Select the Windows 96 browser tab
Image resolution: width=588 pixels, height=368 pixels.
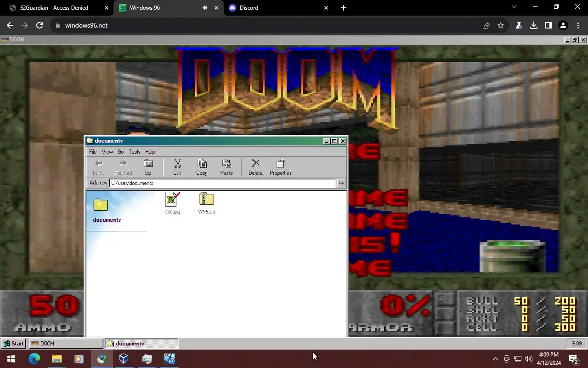pos(145,8)
